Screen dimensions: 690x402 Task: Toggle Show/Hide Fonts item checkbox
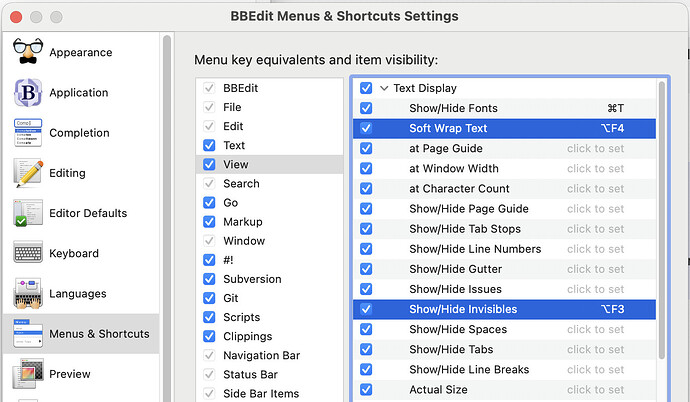click(366, 108)
